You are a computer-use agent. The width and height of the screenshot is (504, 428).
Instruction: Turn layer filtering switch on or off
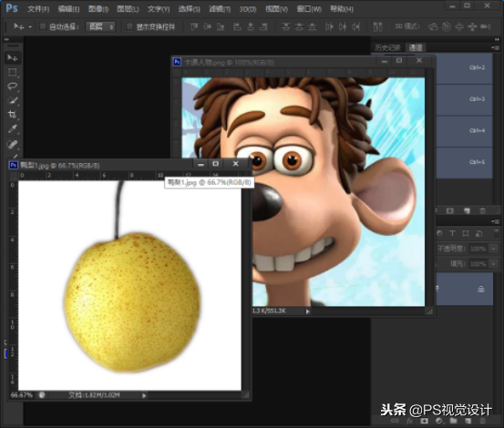[x=496, y=233]
